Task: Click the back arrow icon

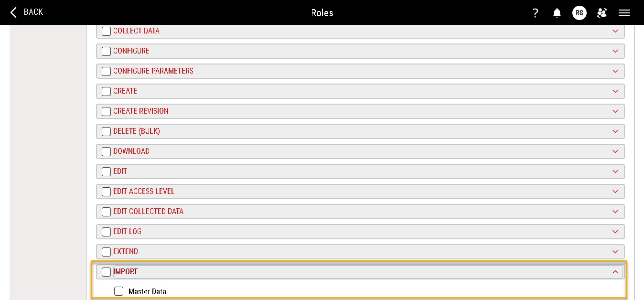Action: (x=13, y=12)
